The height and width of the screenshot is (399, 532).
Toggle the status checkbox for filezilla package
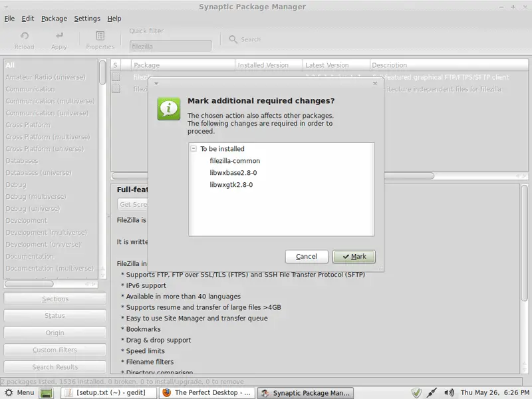116,77
